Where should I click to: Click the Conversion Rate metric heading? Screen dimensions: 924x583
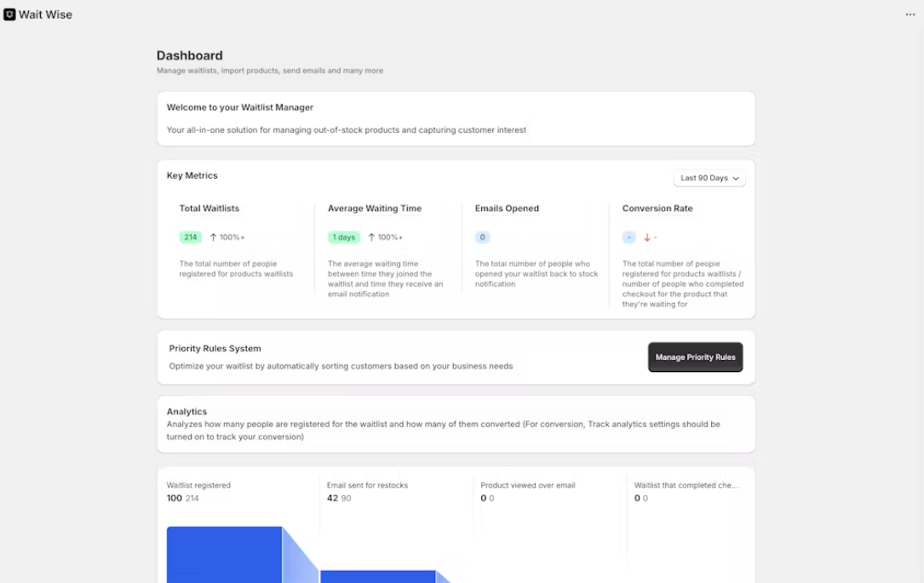(x=657, y=209)
